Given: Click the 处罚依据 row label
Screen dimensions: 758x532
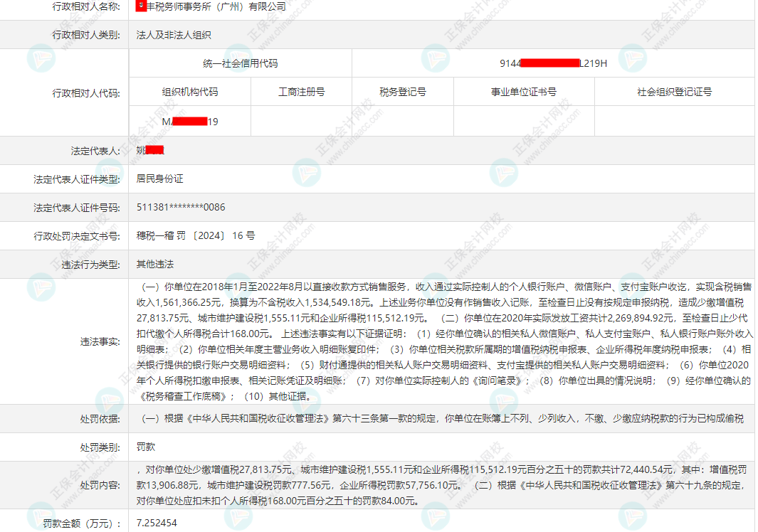Looking at the screenshot, I should click(100, 419).
